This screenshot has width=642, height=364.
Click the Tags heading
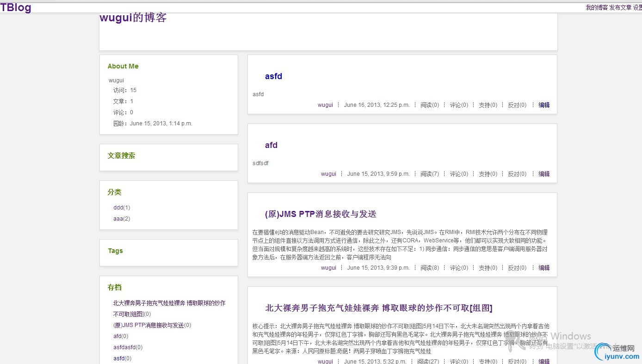(115, 251)
